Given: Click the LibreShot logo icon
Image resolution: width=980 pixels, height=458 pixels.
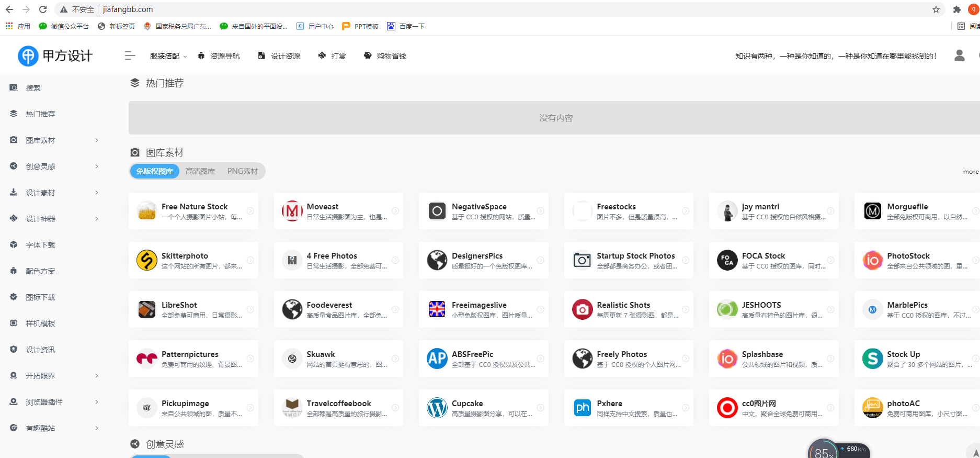Looking at the screenshot, I should (x=147, y=309).
